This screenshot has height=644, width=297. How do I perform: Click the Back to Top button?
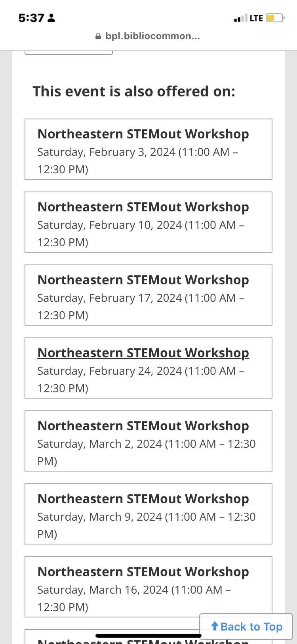pos(246,627)
